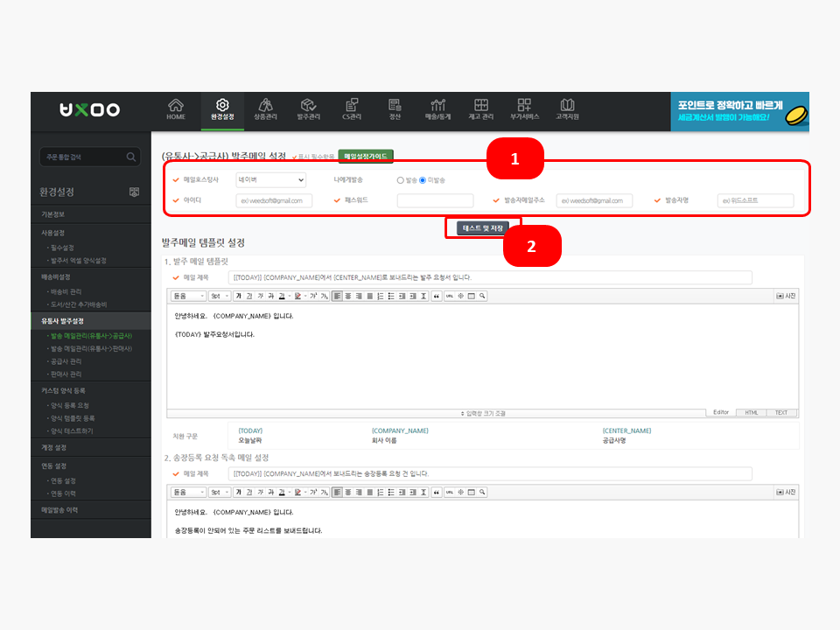This screenshot has width=840, height=630.
Task: Expand the 9pt font size dropdown
Action: 219,296
